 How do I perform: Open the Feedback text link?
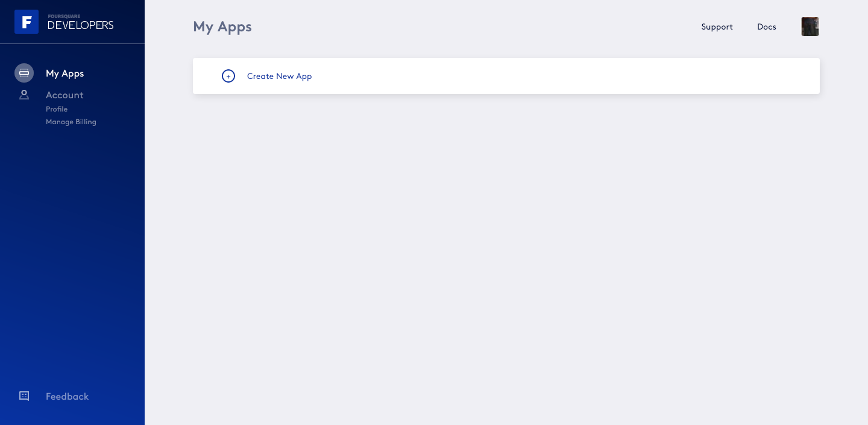point(67,397)
